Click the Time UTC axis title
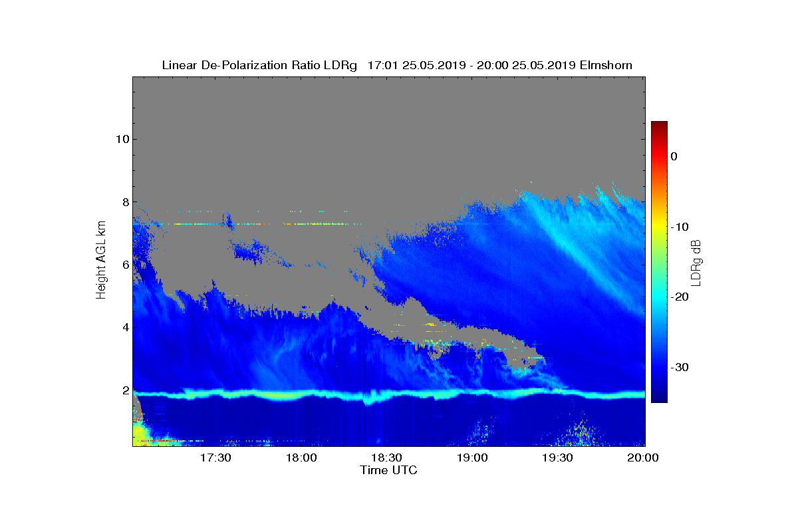Screen dimensions: 798x532 coord(389,470)
